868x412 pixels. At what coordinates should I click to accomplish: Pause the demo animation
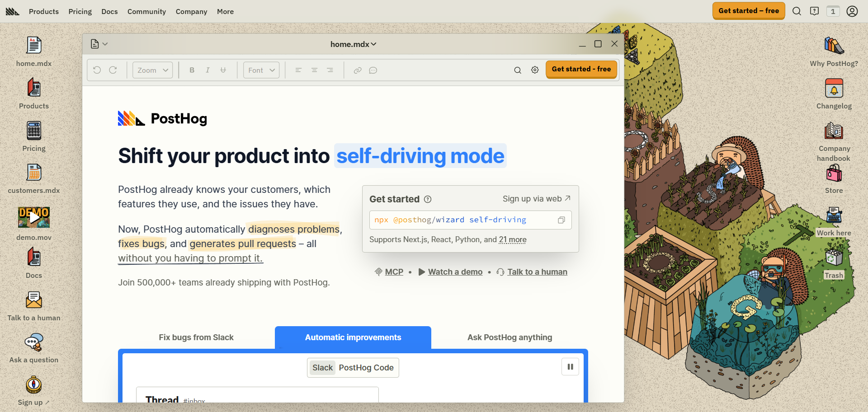coord(570,367)
